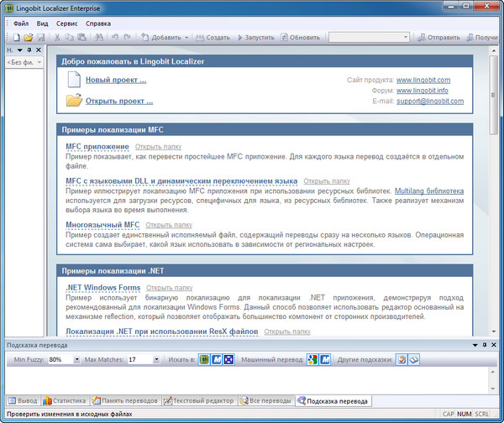This screenshot has height=423, width=504.
Task: Switch to the Все переводы tab
Action: pyautogui.click(x=265, y=401)
